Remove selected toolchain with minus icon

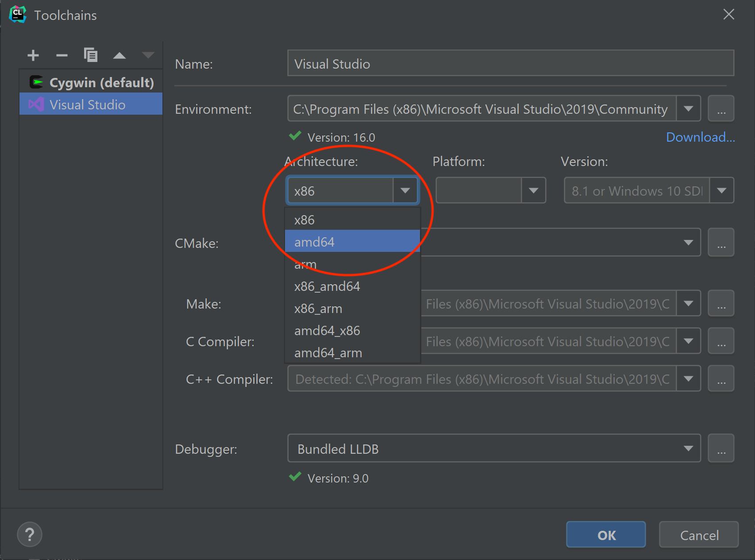62,55
